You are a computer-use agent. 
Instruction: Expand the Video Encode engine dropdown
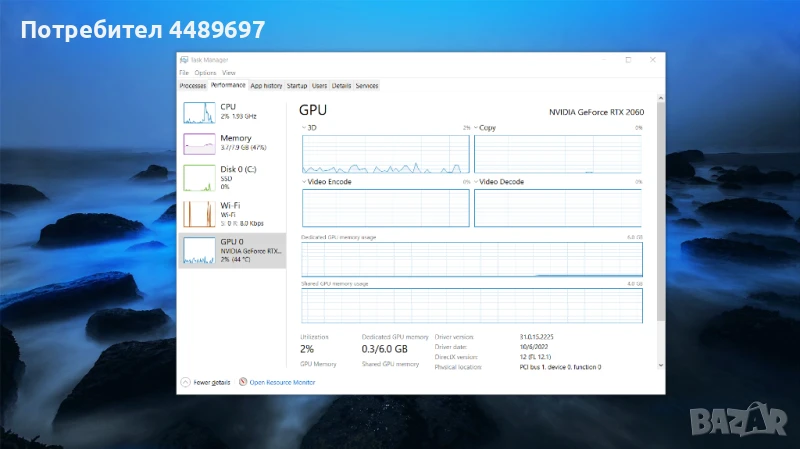[304, 182]
